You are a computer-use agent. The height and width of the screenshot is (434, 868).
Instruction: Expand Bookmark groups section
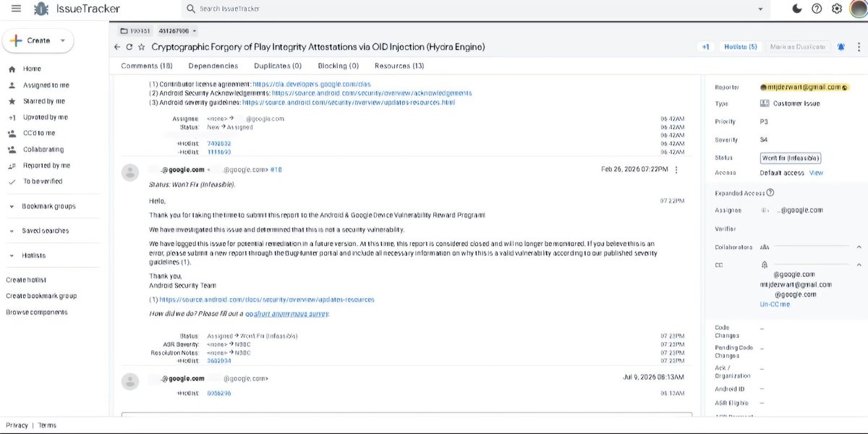tap(12, 207)
